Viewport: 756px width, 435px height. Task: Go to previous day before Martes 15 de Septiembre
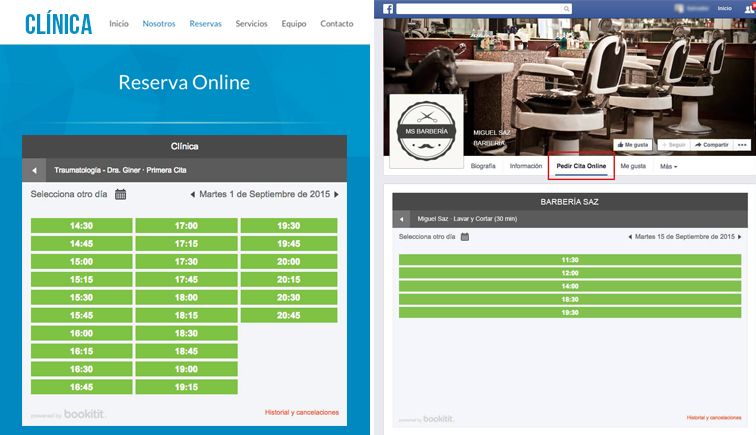(630, 237)
